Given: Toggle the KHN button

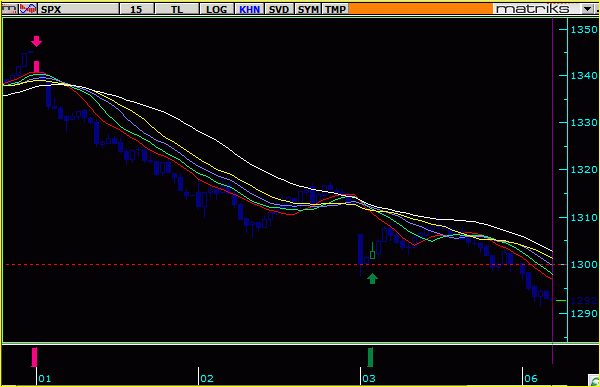Looking at the screenshot, I should click(249, 9).
